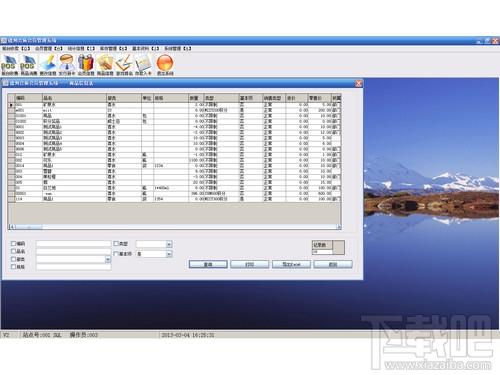Tick the 品名 product name checkbox
Image resolution: width=500 pixels, height=375 pixels.
click(14, 251)
